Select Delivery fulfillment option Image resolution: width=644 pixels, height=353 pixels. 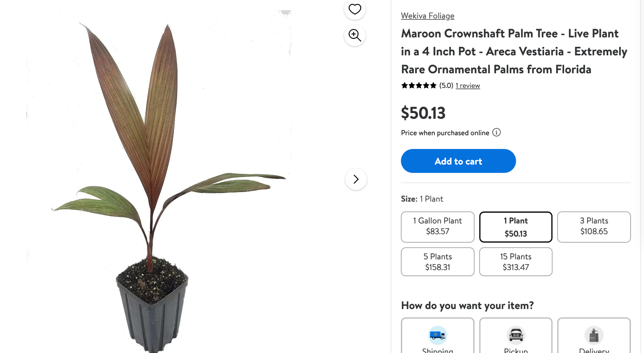tap(594, 336)
